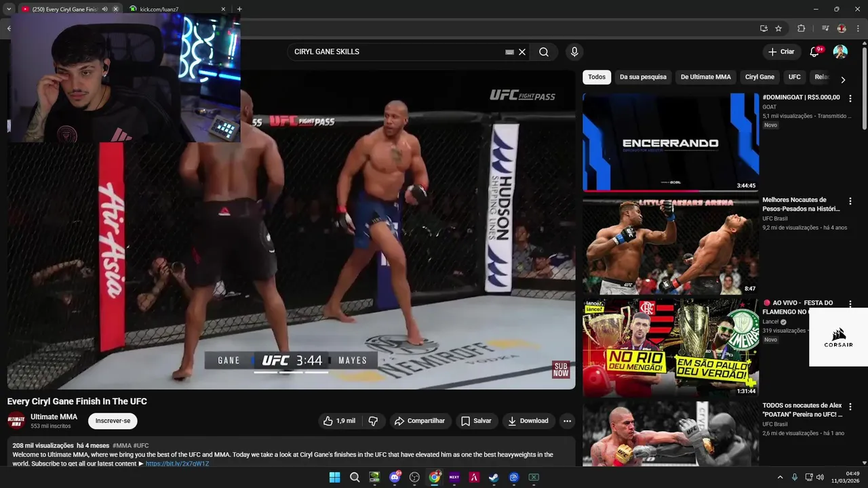Open the ENCERRANDO #DOMINGOAT video thumbnail
This screenshot has width=868, height=488.
coord(671,142)
